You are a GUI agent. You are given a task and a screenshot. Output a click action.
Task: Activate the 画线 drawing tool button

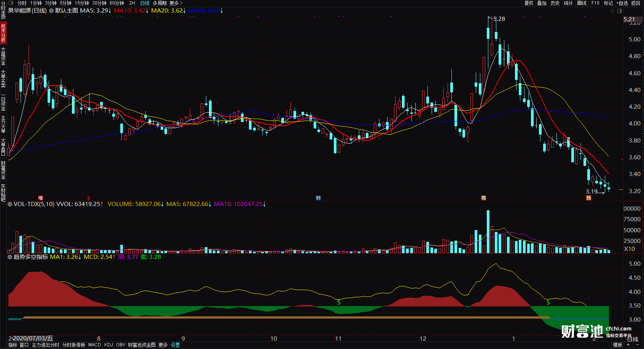pyautogui.click(x=582, y=3)
